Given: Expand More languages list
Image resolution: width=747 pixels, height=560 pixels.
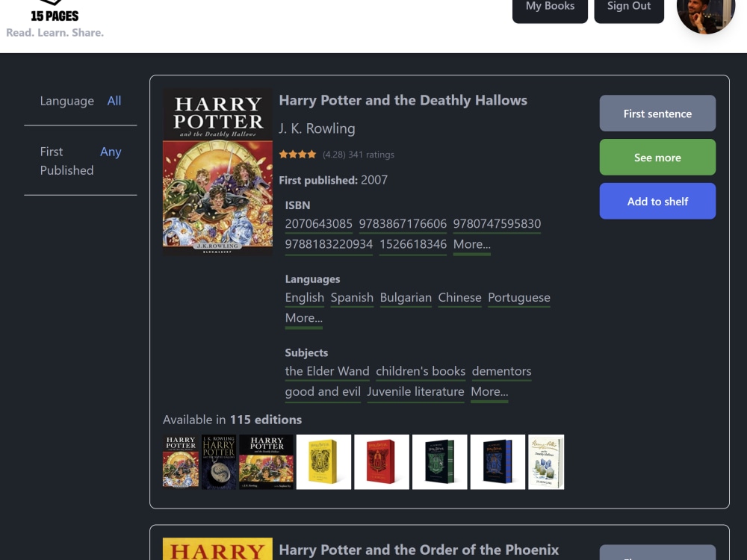Looking at the screenshot, I should pos(303,318).
